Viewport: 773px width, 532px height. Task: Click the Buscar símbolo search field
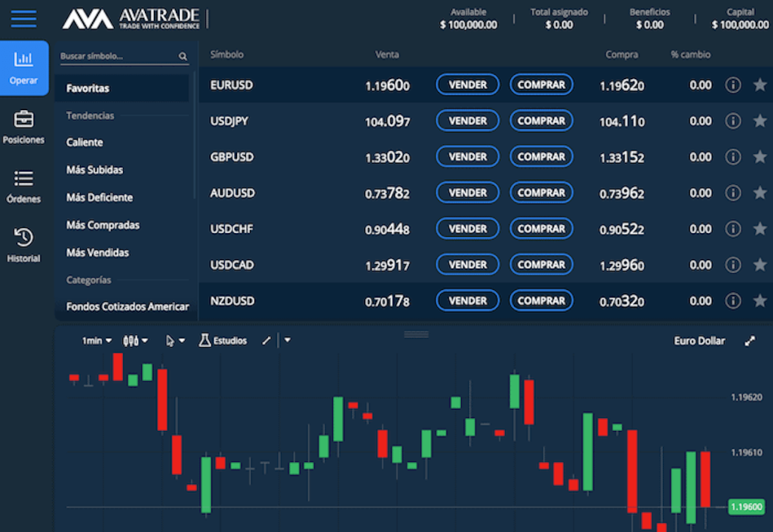point(117,57)
